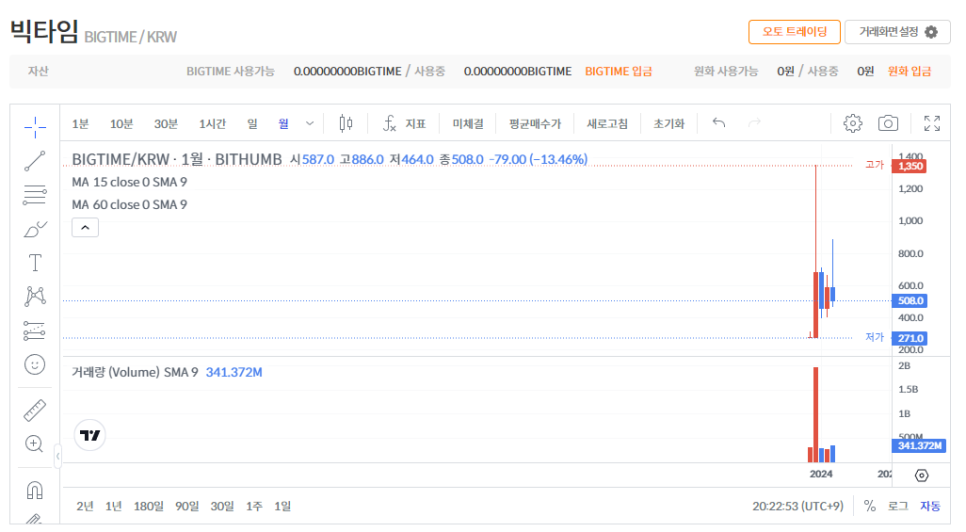Image resolution: width=966 pixels, height=532 pixels.
Task: Open the emoji icons tool
Action: (x=34, y=365)
